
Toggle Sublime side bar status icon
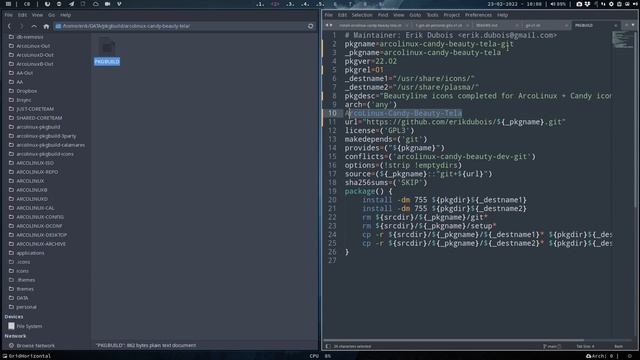[328, 347]
